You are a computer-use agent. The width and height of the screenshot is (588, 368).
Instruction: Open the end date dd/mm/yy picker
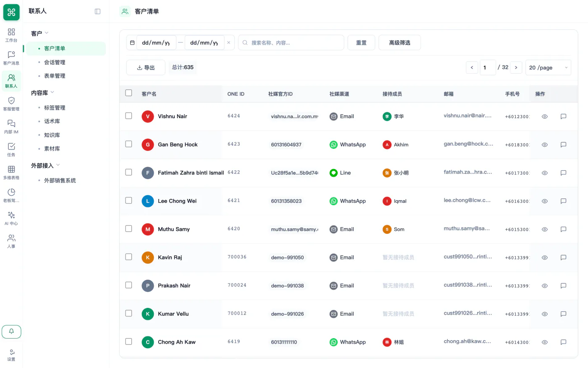point(204,42)
